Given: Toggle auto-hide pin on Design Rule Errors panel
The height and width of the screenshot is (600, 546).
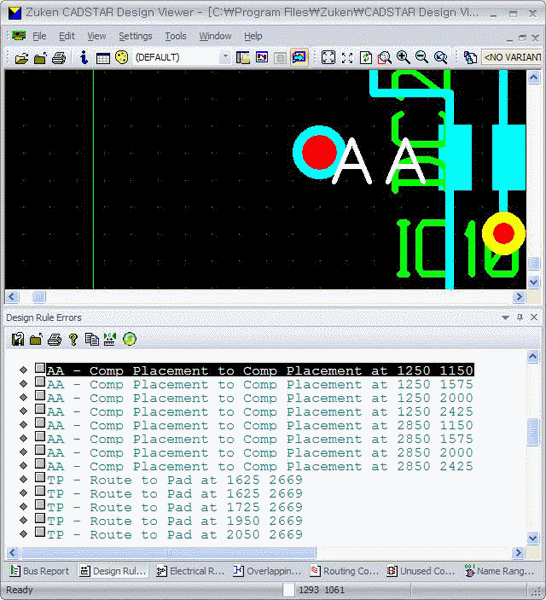Looking at the screenshot, I should (x=520, y=317).
